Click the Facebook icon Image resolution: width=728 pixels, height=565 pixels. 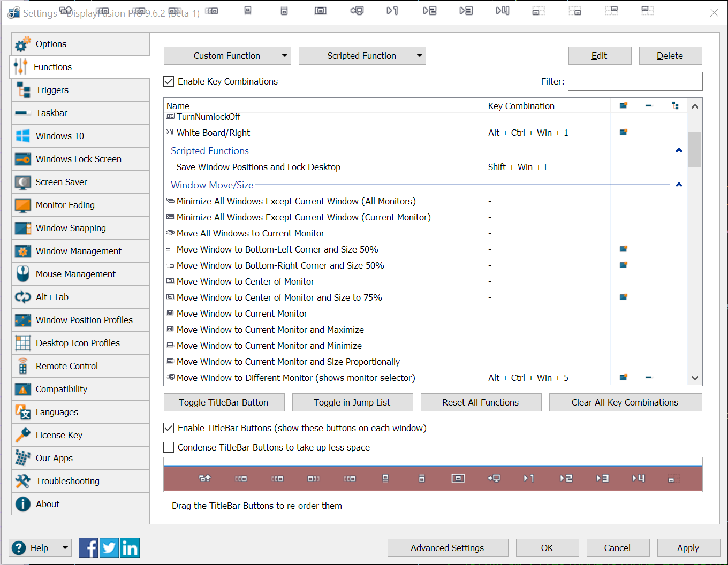tap(88, 548)
